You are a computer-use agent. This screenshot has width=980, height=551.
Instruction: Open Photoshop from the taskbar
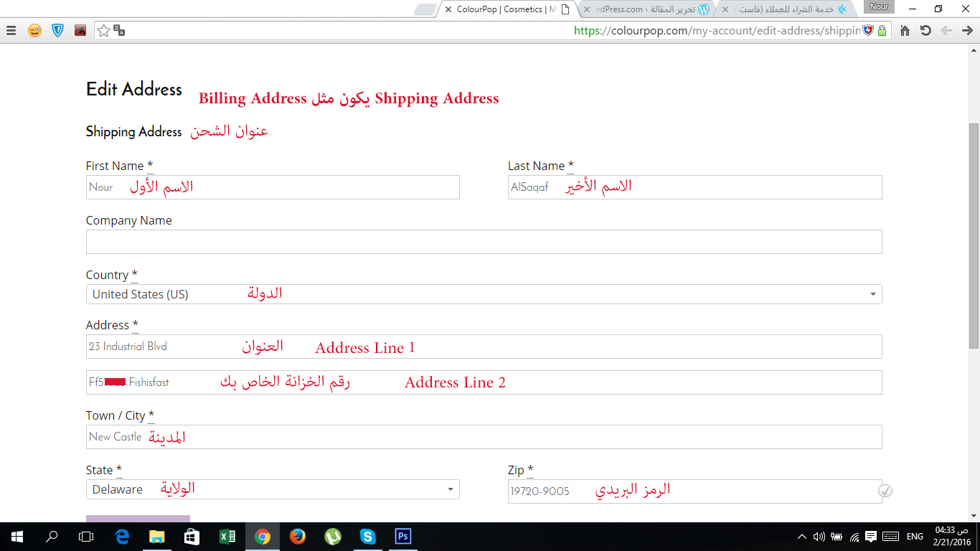pos(402,536)
